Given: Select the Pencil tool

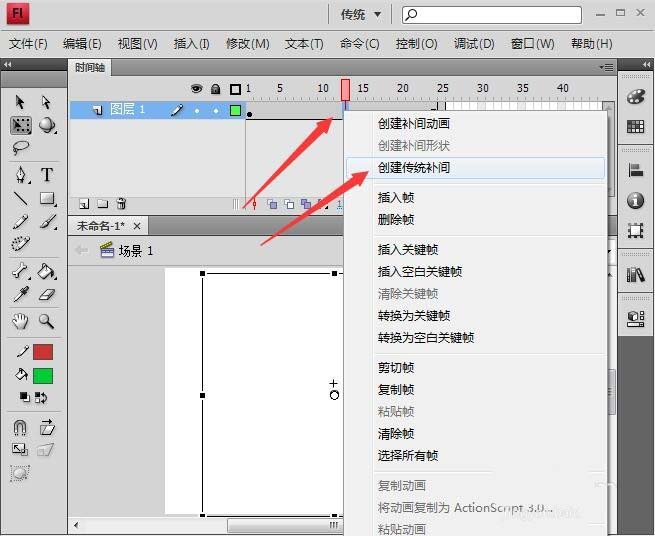Looking at the screenshot, I should tap(20, 221).
